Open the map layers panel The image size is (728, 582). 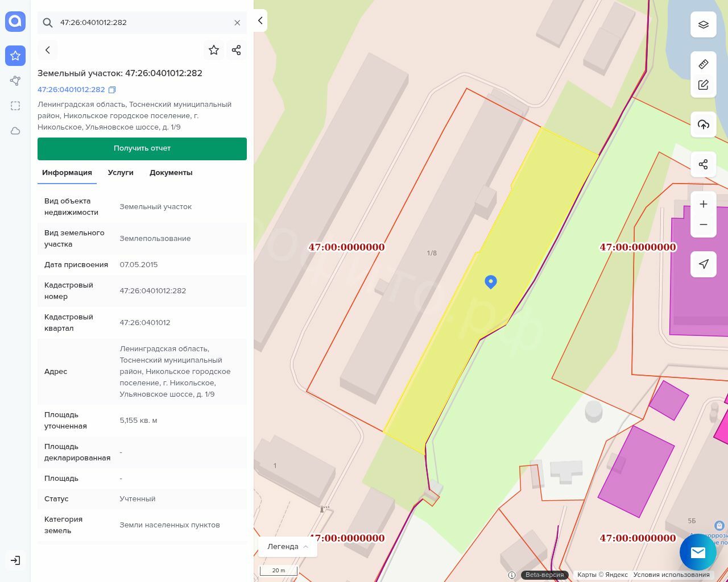[x=703, y=24]
